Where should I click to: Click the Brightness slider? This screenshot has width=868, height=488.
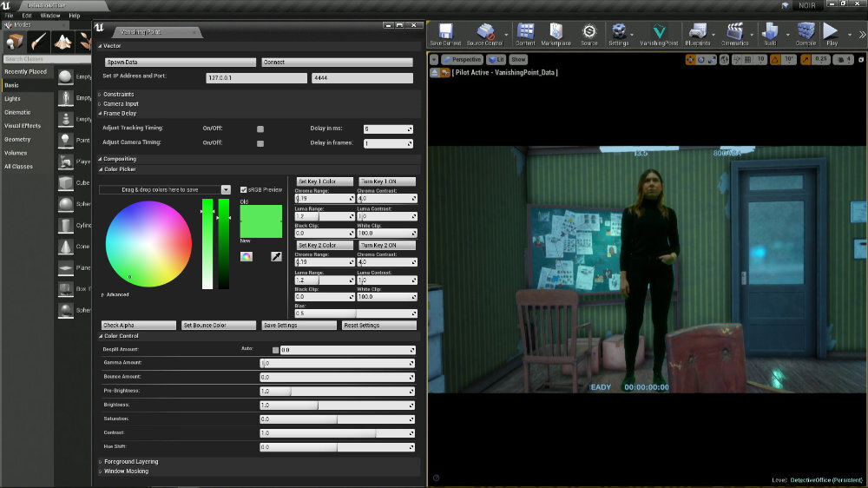pyautogui.click(x=337, y=405)
